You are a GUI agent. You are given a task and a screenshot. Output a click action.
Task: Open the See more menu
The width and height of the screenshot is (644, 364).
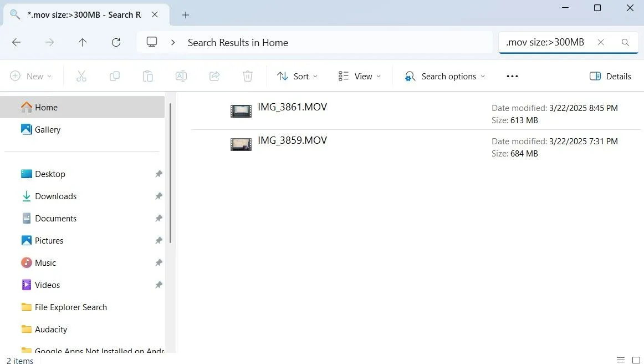pyautogui.click(x=512, y=76)
